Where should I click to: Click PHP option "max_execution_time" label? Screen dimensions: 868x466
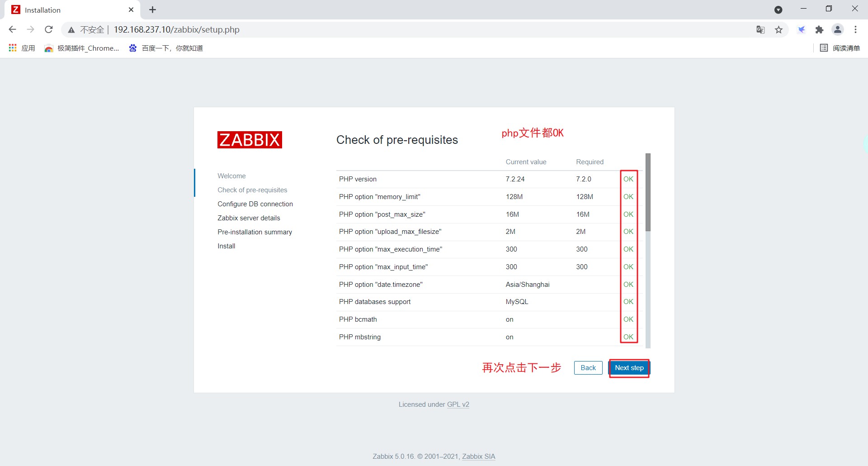[x=391, y=249]
